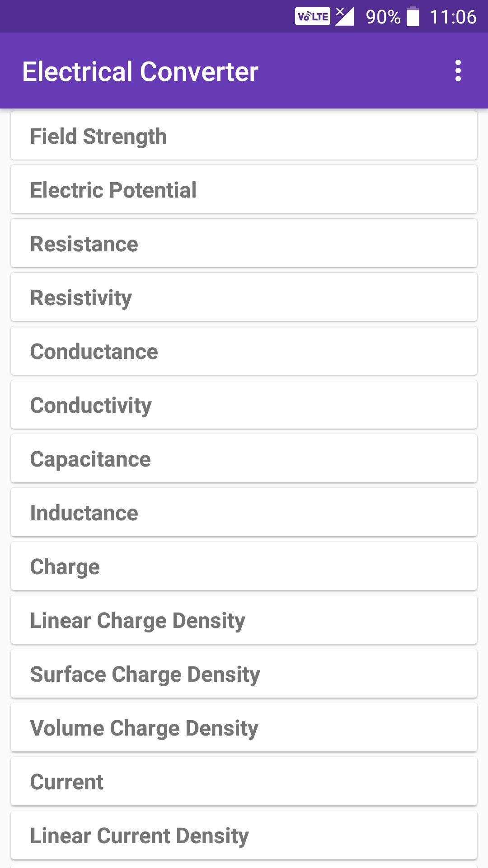Viewport: 488px width, 868px height.
Task: Select Linear Charge Density
Action: (x=244, y=620)
